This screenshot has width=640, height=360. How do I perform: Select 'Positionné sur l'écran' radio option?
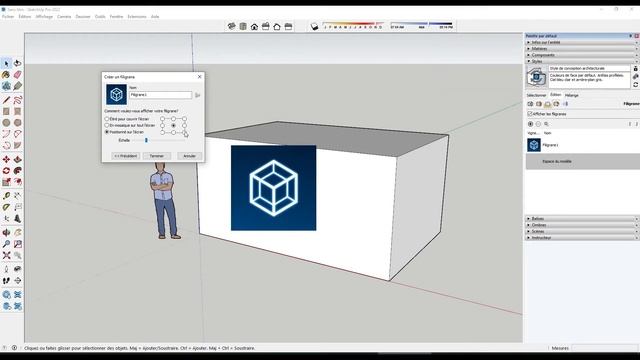[x=107, y=132]
